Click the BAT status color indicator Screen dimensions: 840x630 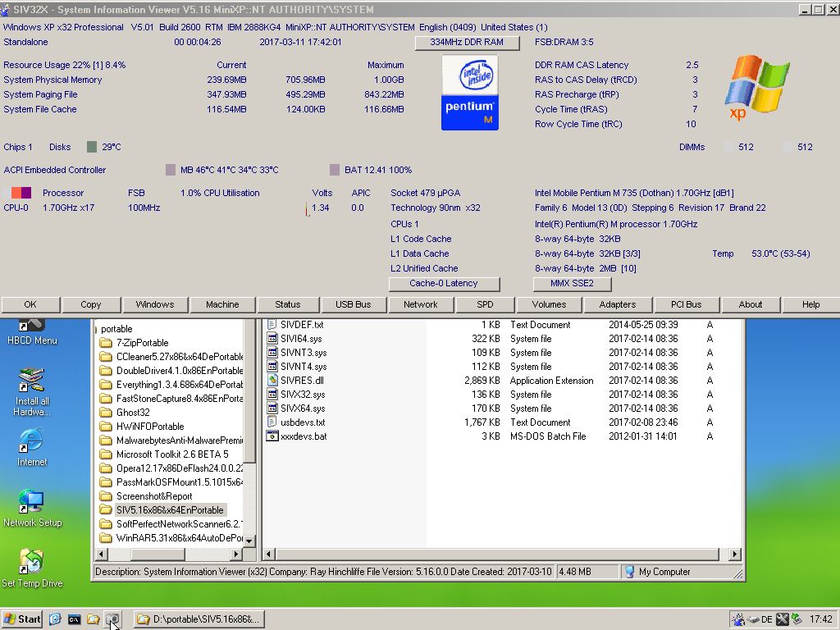pos(335,170)
